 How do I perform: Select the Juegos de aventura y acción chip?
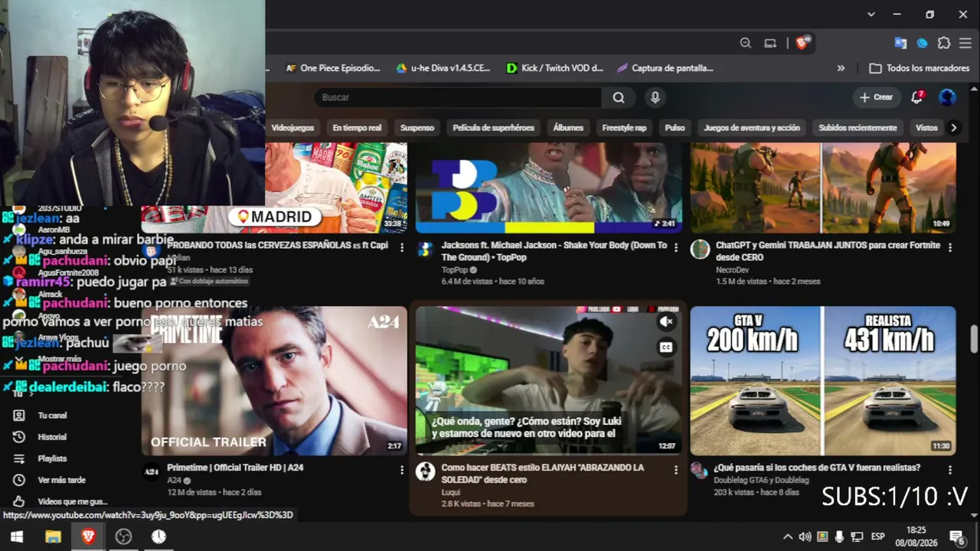(x=752, y=128)
